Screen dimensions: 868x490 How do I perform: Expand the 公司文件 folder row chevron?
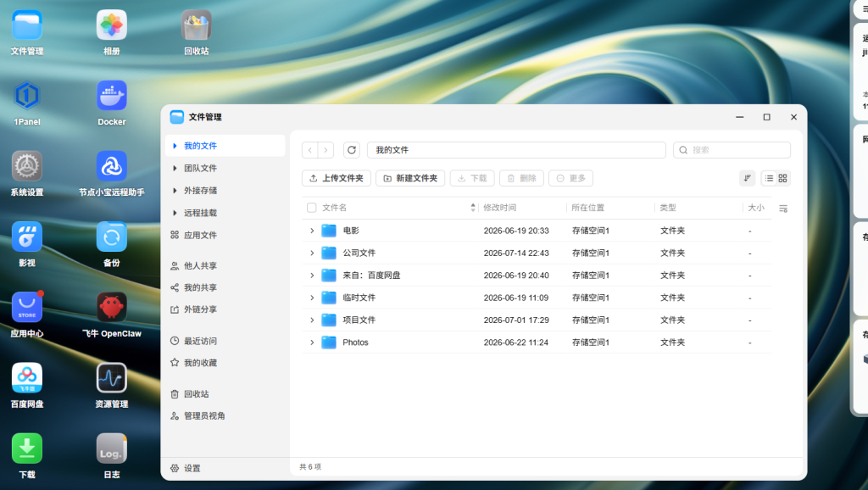(312, 253)
